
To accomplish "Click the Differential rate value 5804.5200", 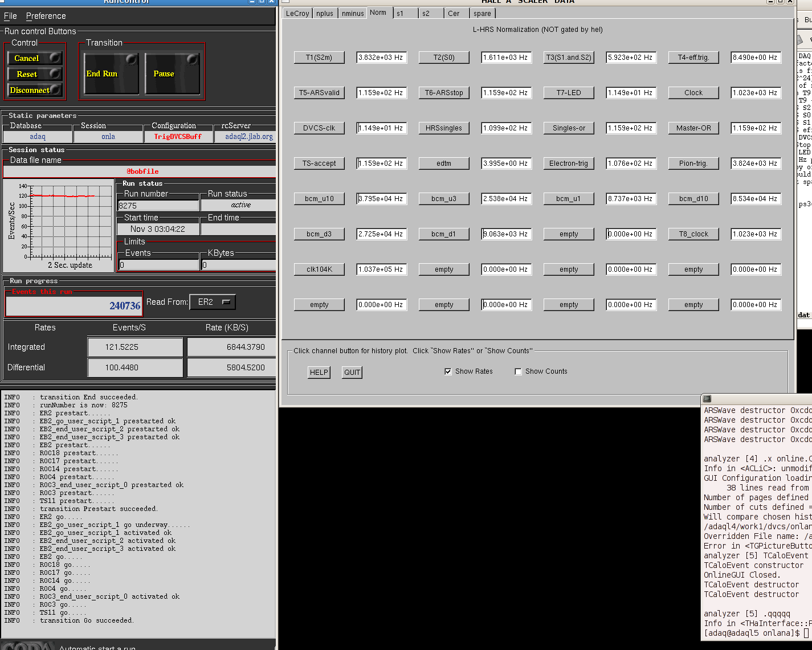I will 231,367.
